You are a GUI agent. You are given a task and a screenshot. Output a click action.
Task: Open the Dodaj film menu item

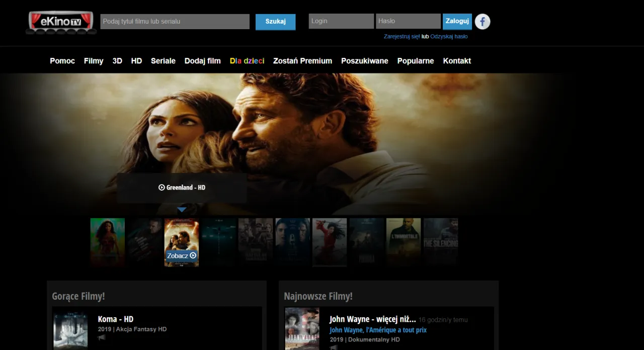203,61
